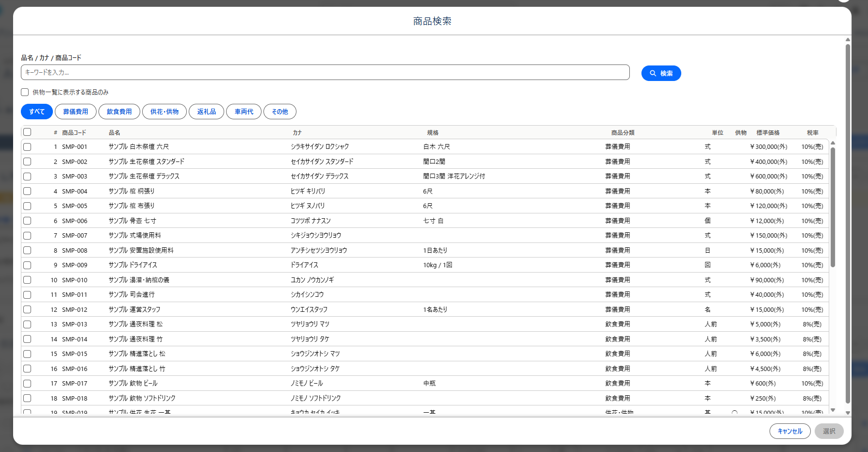Click the table vertical scrollbar thumb
The width and height of the screenshot is (868, 452).
(833, 207)
